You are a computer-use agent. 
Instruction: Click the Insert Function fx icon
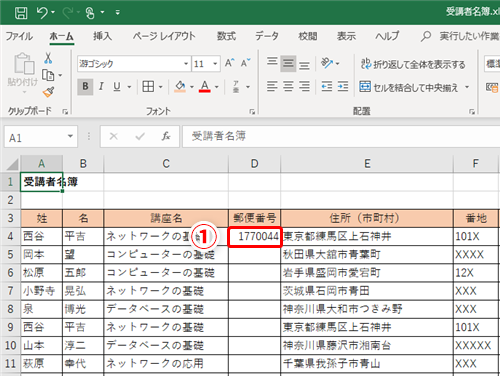click(x=166, y=136)
